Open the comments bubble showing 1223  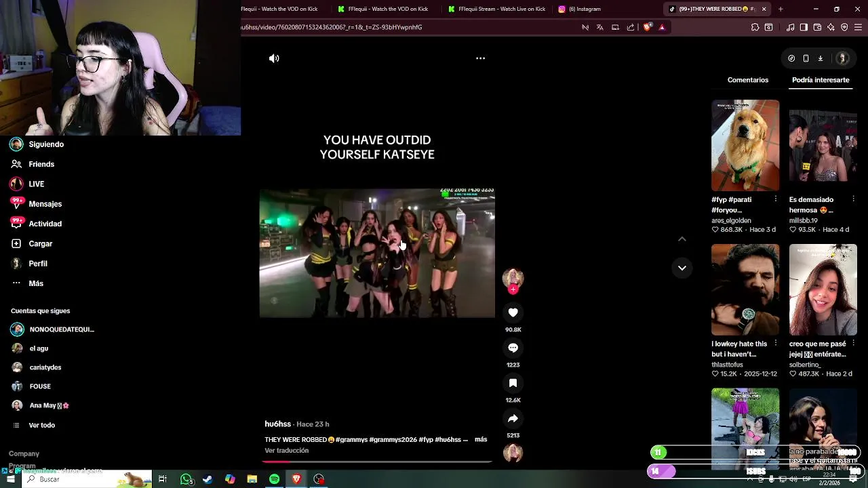coord(513,348)
